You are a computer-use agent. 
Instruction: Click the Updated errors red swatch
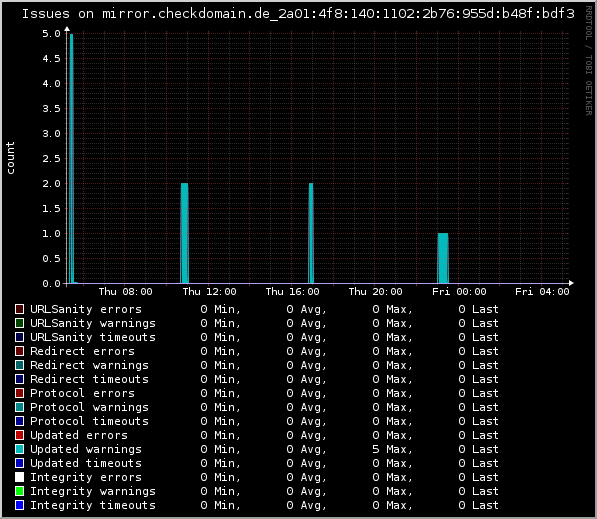click(19, 435)
